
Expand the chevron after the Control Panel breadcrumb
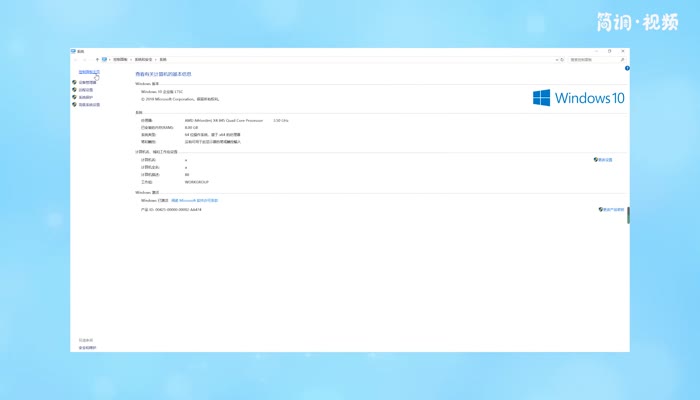point(130,60)
